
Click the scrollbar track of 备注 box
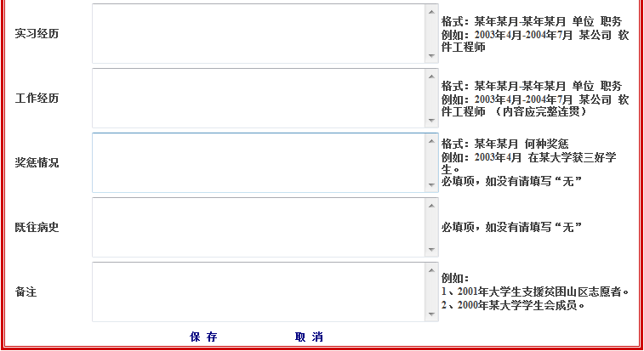(431, 292)
